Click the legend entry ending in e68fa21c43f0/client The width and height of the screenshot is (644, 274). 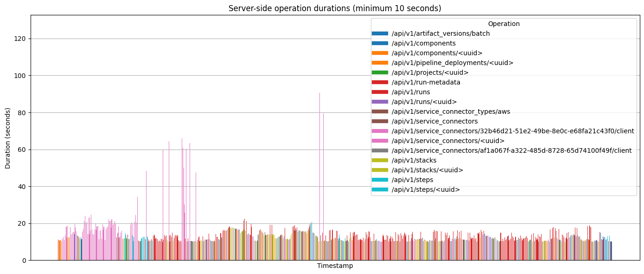[513, 131]
